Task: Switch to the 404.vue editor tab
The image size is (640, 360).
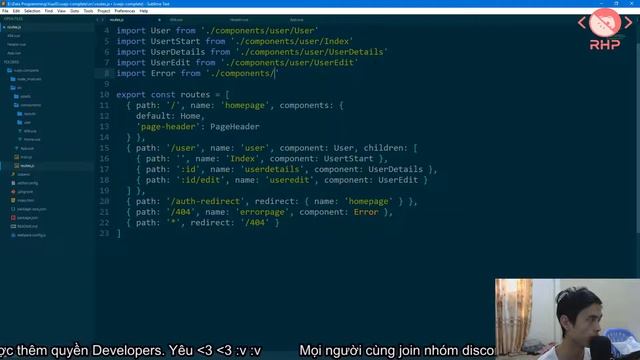Action: (x=176, y=20)
